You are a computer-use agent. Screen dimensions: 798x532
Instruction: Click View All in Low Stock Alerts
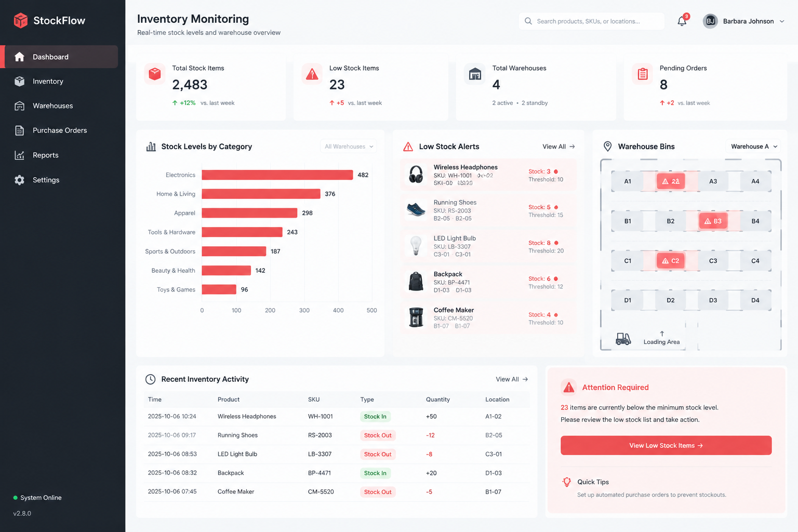pyautogui.click(x=558, y=147)
